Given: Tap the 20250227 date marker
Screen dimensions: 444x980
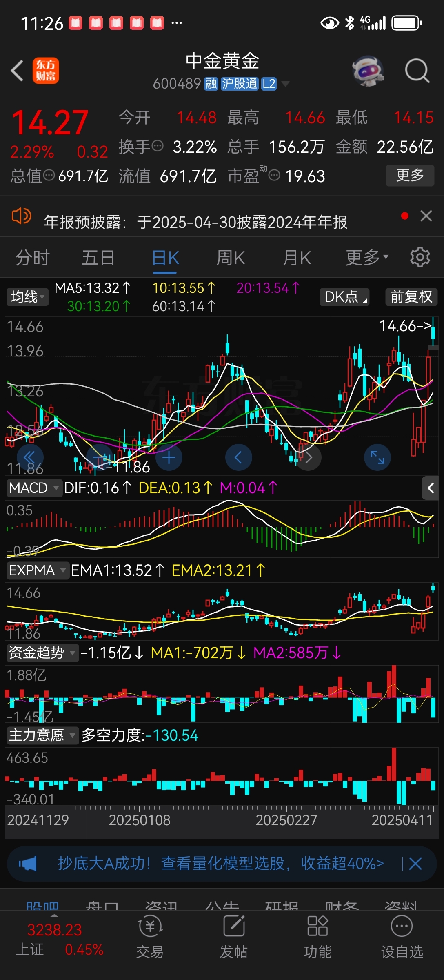Looking at the screenshot, I should coord(286,820).
